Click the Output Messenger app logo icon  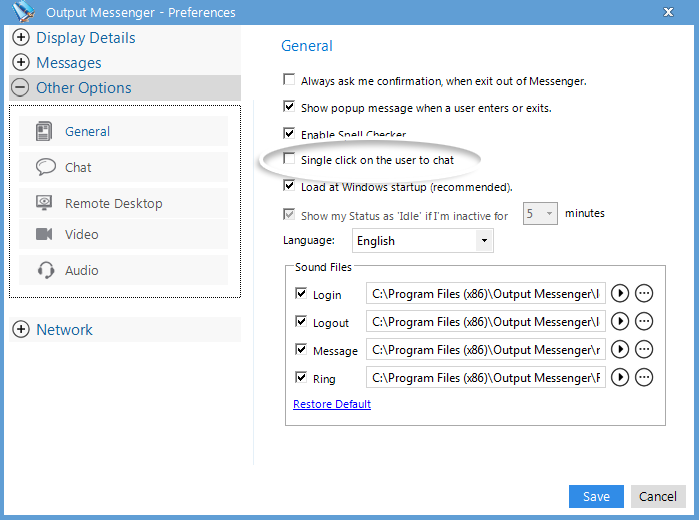click(x=23, y=11)
